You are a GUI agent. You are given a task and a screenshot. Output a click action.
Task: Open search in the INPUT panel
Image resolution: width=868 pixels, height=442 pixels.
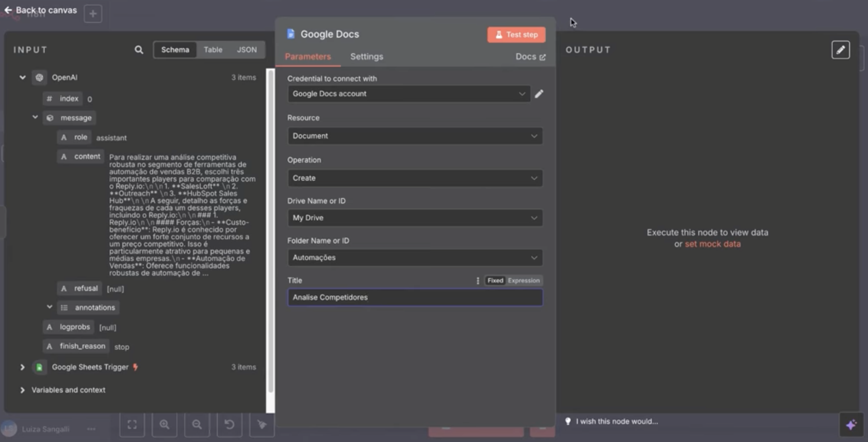[x=138, y=50]
